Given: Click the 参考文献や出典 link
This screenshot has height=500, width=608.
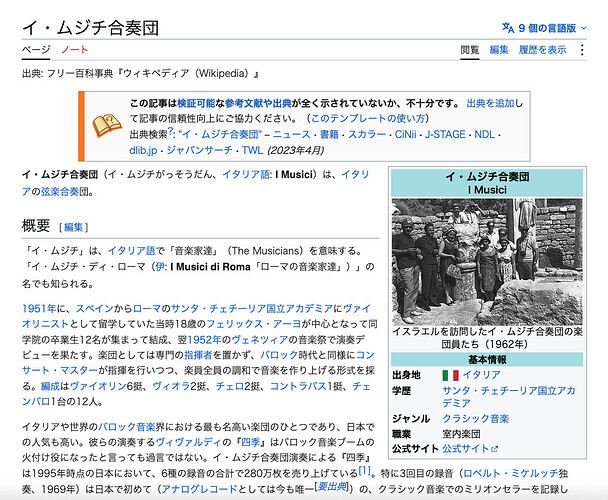Looking at the screenshot, I should pyautogui.click(x=258, y=103).
